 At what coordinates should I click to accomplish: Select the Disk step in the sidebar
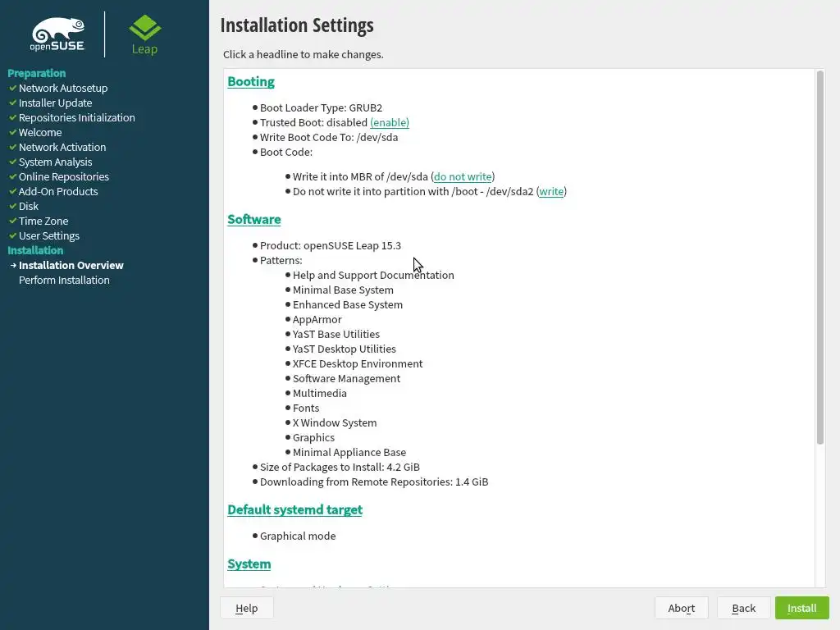click(29, 206)
